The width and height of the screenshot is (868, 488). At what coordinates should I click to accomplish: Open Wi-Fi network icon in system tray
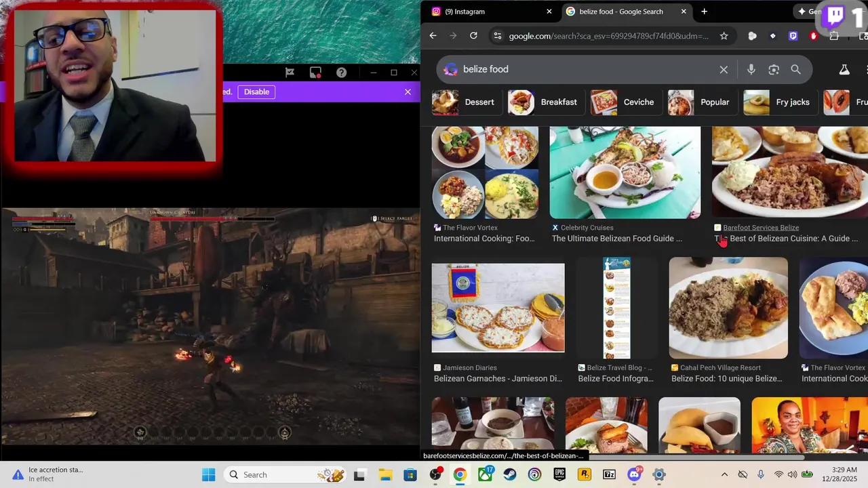click(x=778, y=474)
